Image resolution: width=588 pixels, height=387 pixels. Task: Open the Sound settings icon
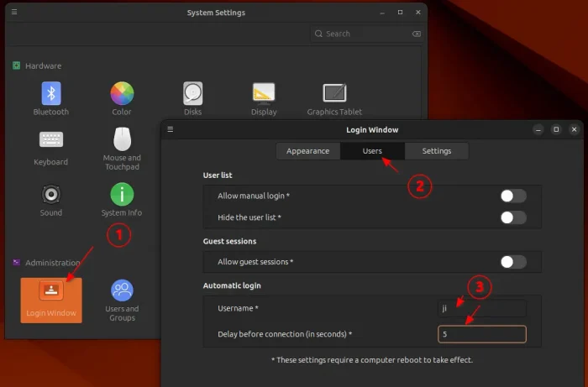[x=51, y=195]
